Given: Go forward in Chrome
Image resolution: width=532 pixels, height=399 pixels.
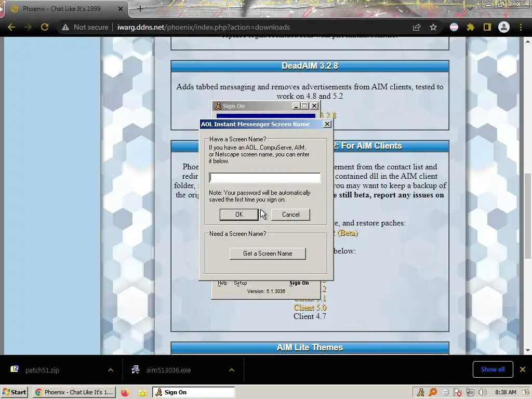Looking at the screenshot, I should (28, 27).
